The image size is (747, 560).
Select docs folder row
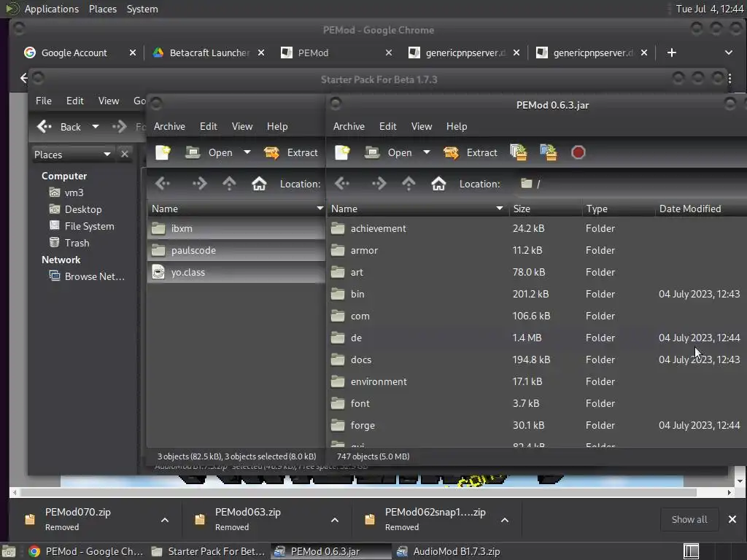[x=537, y=360]
